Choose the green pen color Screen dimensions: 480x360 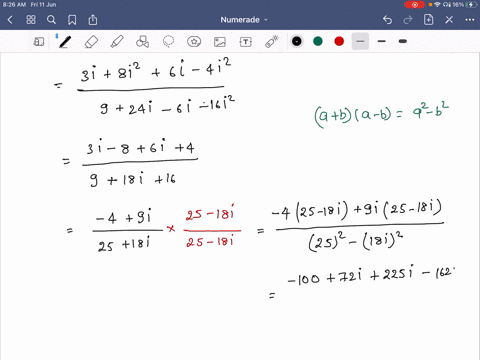click(x=318, y=41)
